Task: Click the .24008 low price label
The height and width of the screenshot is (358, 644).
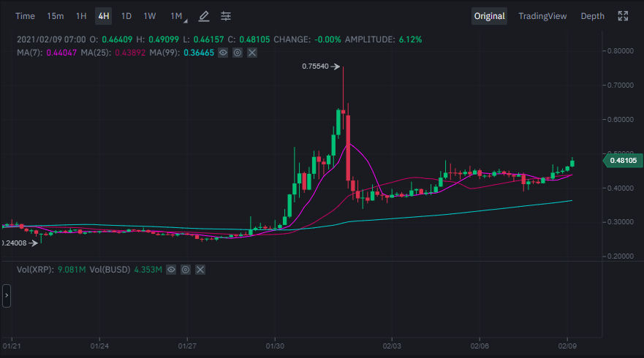Action: [x=15, y=243]
